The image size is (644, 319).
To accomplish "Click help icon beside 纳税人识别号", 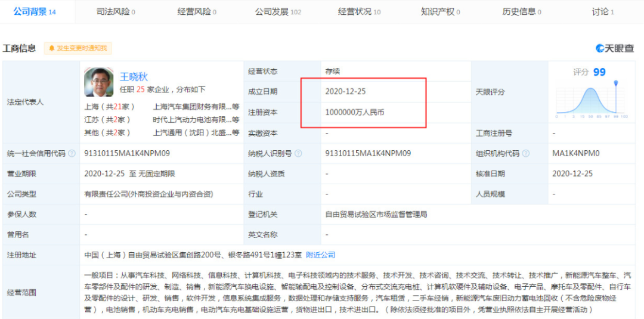I will (298, 153).
